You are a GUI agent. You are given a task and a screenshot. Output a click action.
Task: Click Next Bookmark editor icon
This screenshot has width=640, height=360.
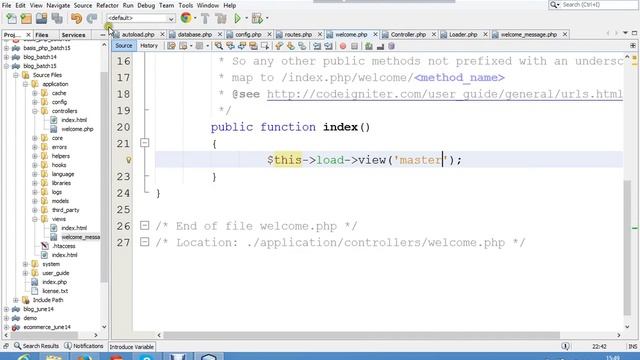(291, 46)
